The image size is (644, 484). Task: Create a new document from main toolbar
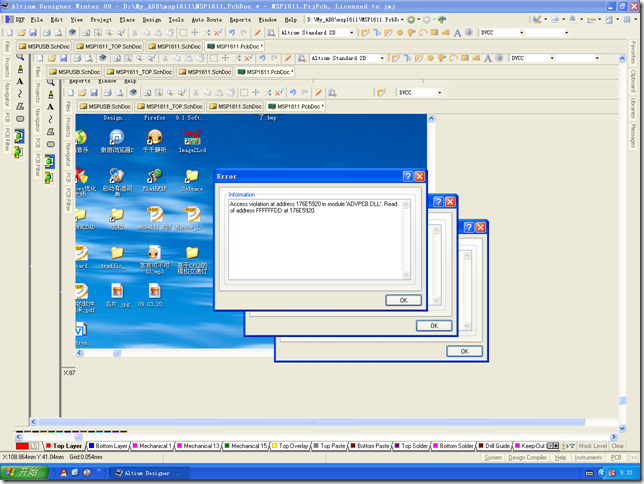pos(9,32)
